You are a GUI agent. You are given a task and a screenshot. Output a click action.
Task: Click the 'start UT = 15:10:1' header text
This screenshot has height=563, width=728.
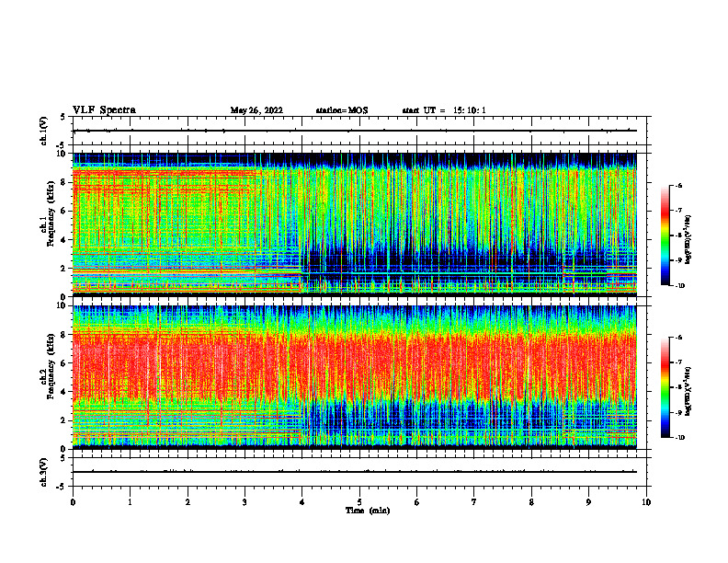444,110
